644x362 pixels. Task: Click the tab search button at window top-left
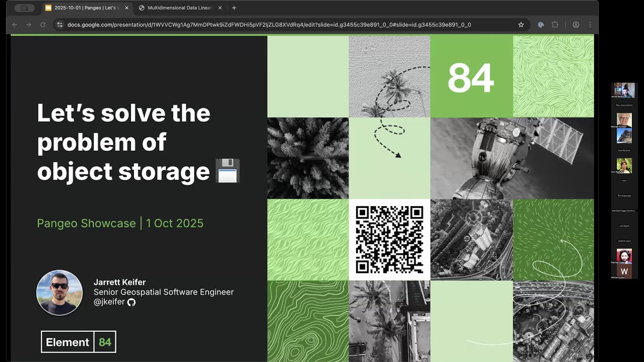[x=24, y=8]
